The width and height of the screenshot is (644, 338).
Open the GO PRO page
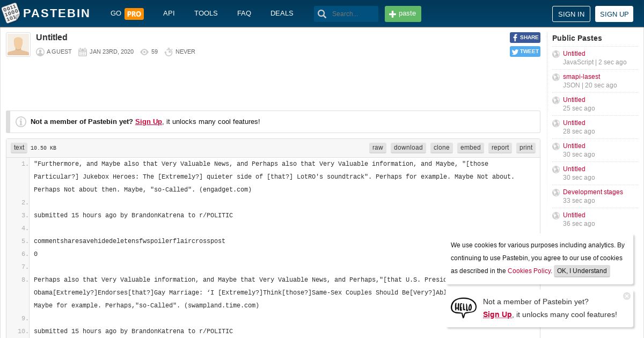pyautogui.click(x=127, y=13)
